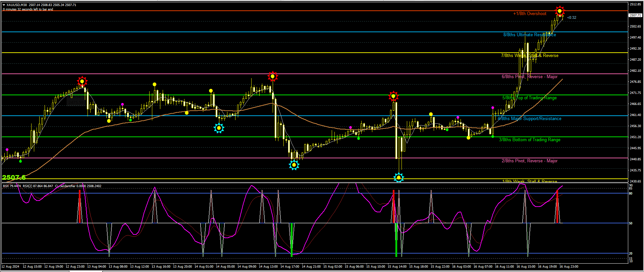Select the RSX CycleIdentifier indicator label
The width and height of the screenshot is (644, 272).
click(x=52, y=186)
